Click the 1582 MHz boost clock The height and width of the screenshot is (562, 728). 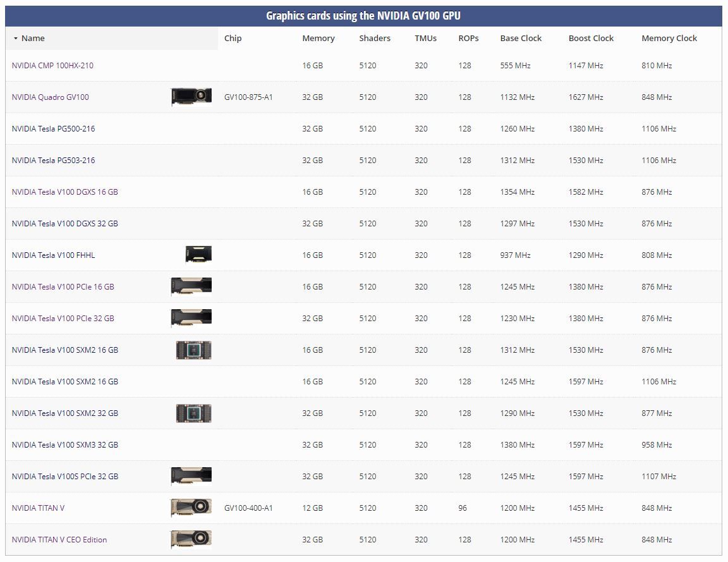click(x=585, y=192)
